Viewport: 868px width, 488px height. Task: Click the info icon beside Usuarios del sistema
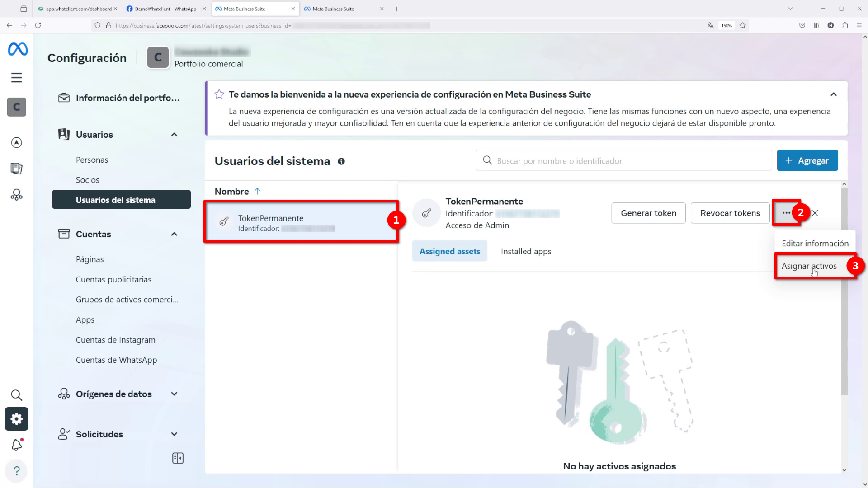tap(341, 161)
